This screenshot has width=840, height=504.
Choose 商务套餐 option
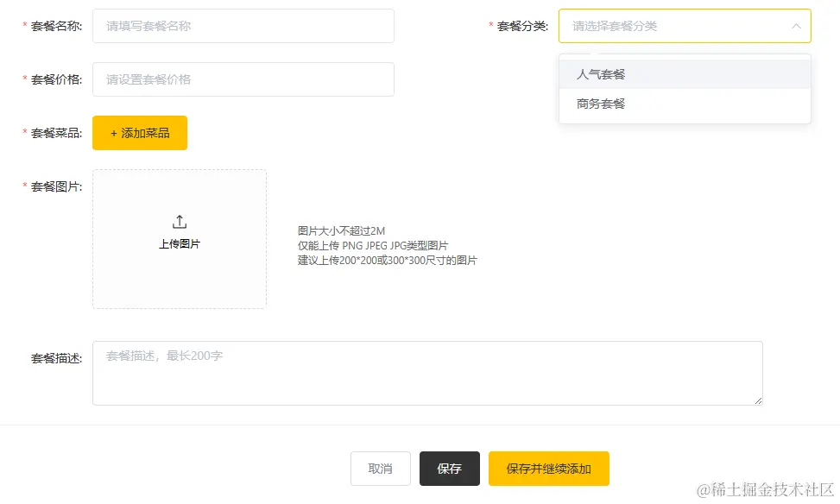coord(685,104)
